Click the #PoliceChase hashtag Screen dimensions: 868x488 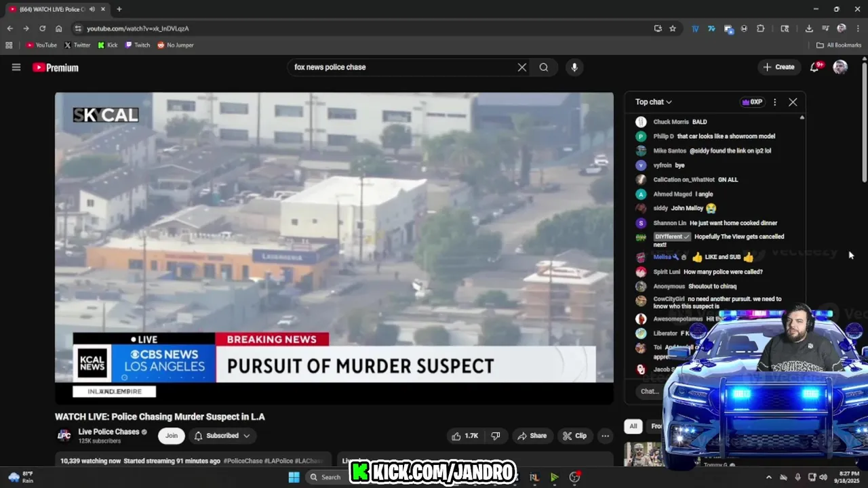coord(243,461)
